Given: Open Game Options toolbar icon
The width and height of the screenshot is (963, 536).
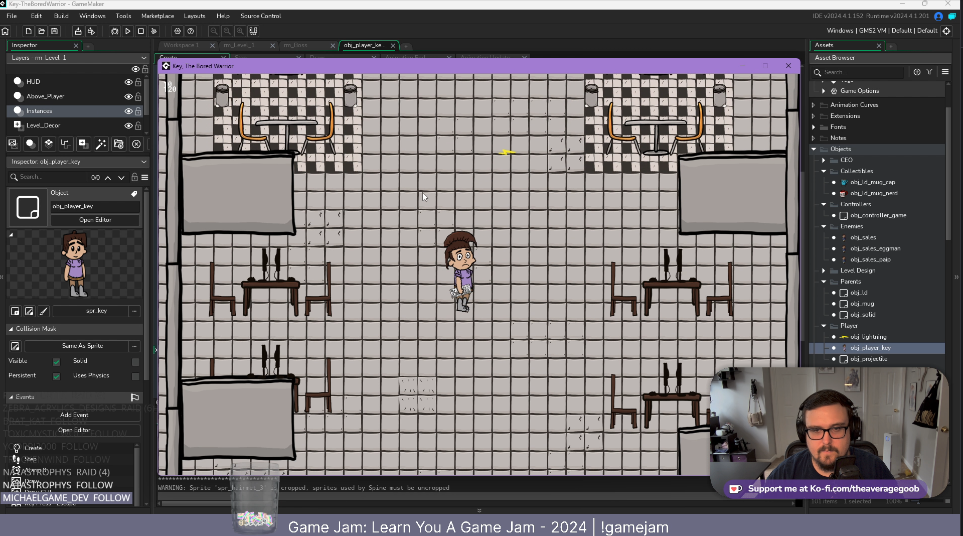Looking at the screenshot, I should click(177, 31).
